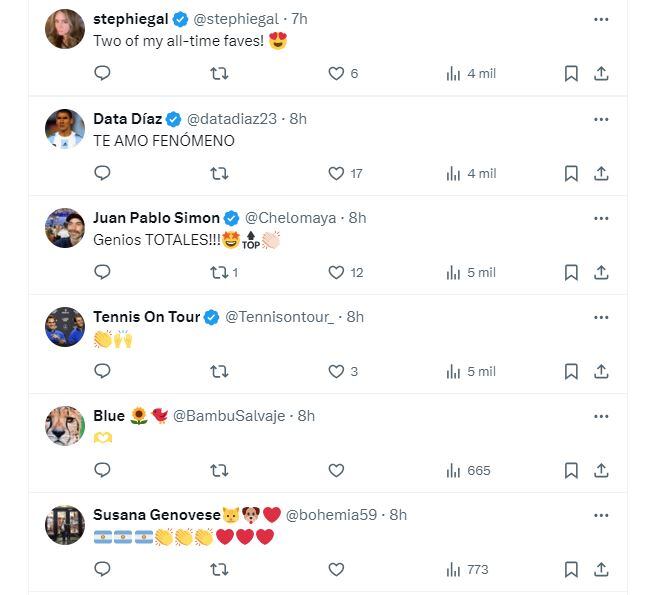Open more options menu on Data Díaz's tweet

[601, 119]
